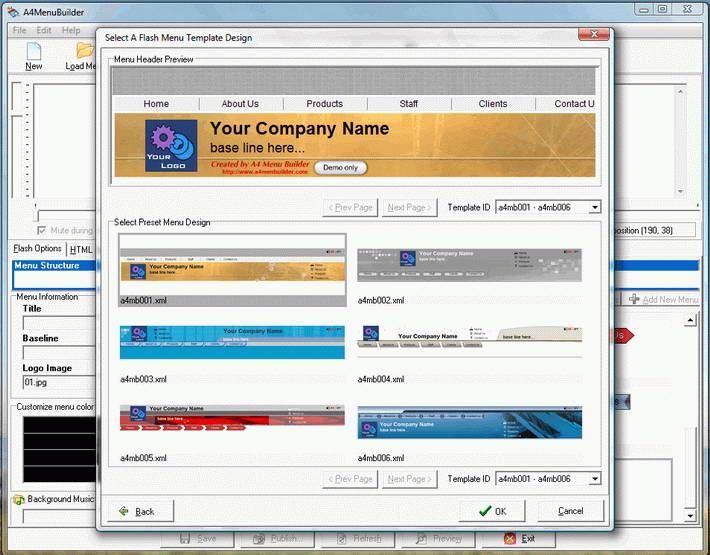Close the template design dialog
710x555 pixels.
click(x=594, y=34)
